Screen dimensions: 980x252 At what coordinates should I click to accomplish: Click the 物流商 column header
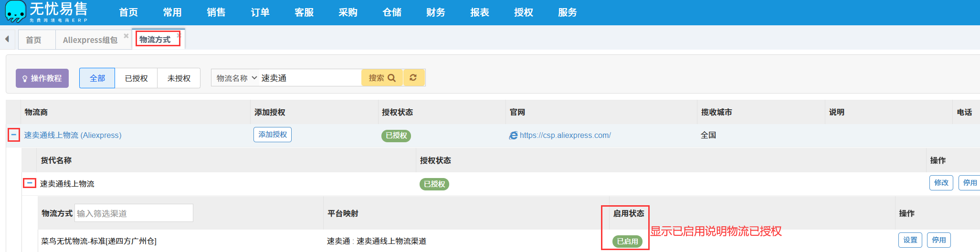point(36,113)
